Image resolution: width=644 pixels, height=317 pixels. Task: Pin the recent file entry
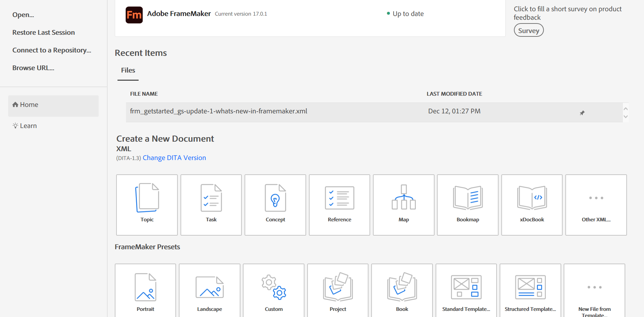click(582, 113)
